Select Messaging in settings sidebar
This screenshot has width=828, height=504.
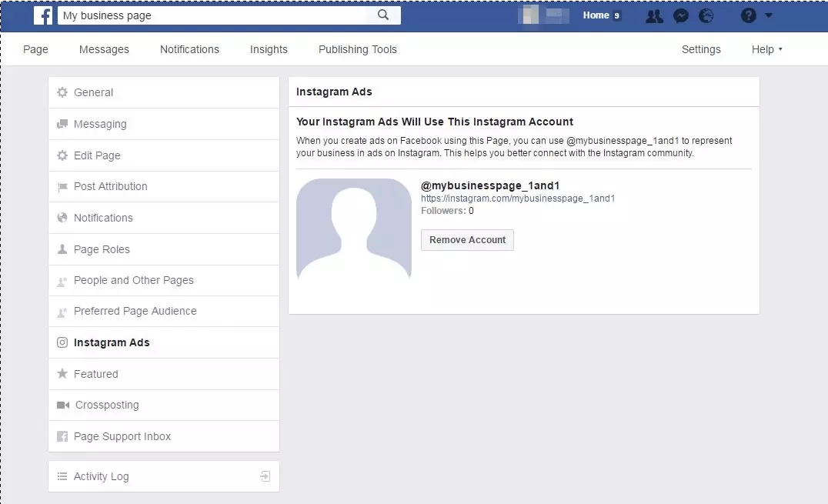click(164, 124)
